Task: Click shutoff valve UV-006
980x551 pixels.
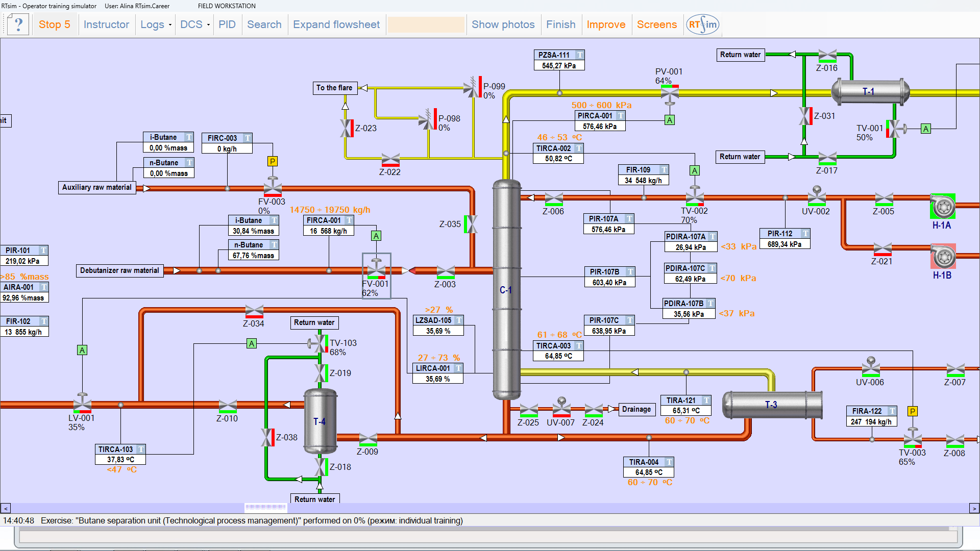Action: point(871,367)
